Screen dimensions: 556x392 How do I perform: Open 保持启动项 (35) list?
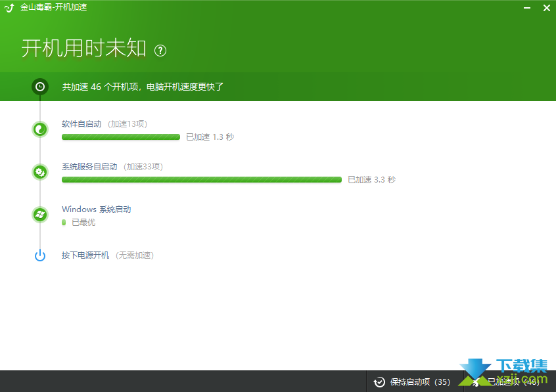point(415,381)
